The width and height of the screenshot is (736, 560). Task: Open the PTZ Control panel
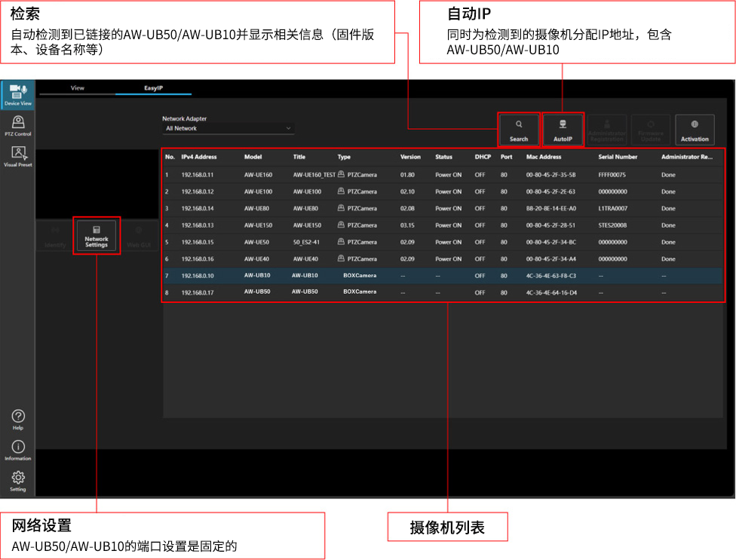click(x=18, y=126)
